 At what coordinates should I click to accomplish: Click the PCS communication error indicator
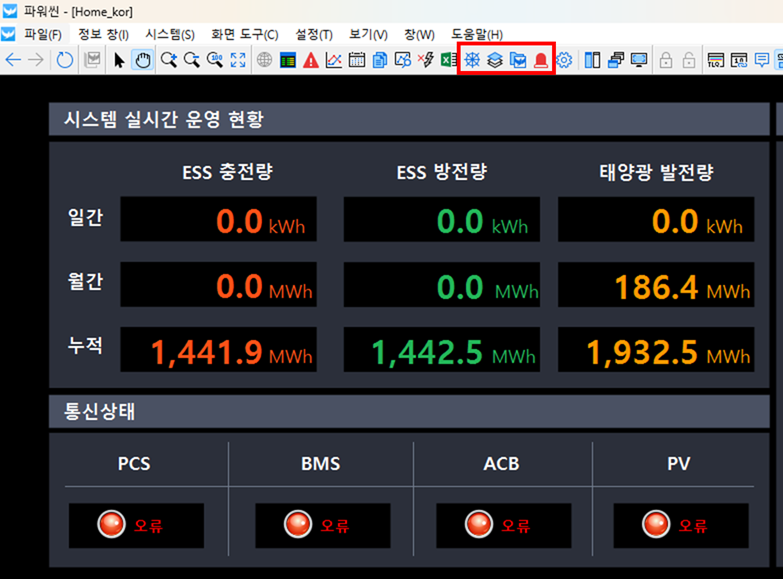(x=135, y=525)
